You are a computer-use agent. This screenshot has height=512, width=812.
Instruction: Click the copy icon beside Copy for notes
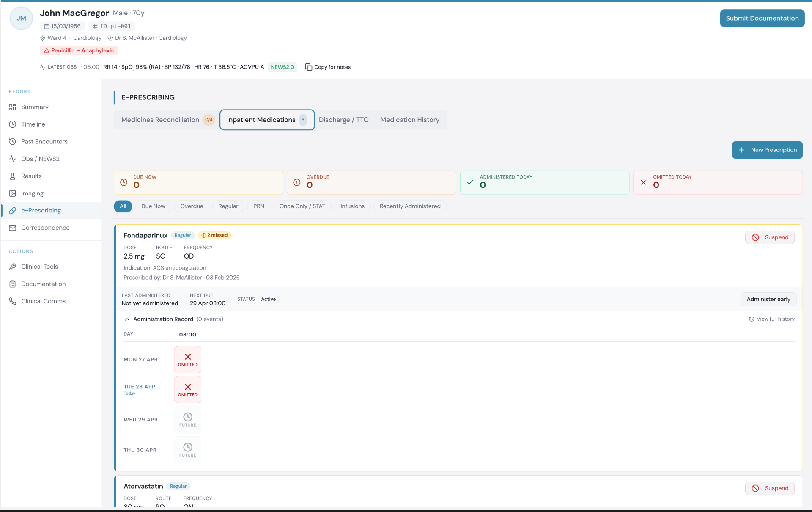click(x=309, y=67)
